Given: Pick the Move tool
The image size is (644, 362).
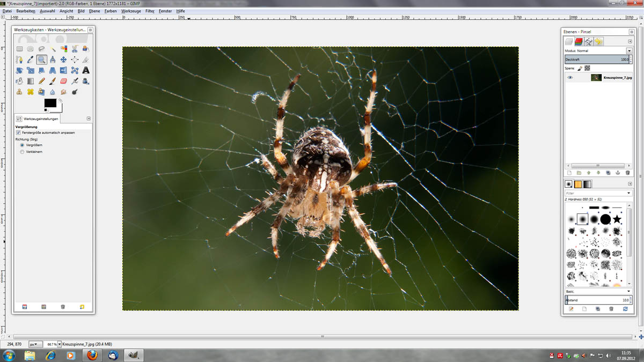Looking at the screenshot, I should tap(63, 60).
